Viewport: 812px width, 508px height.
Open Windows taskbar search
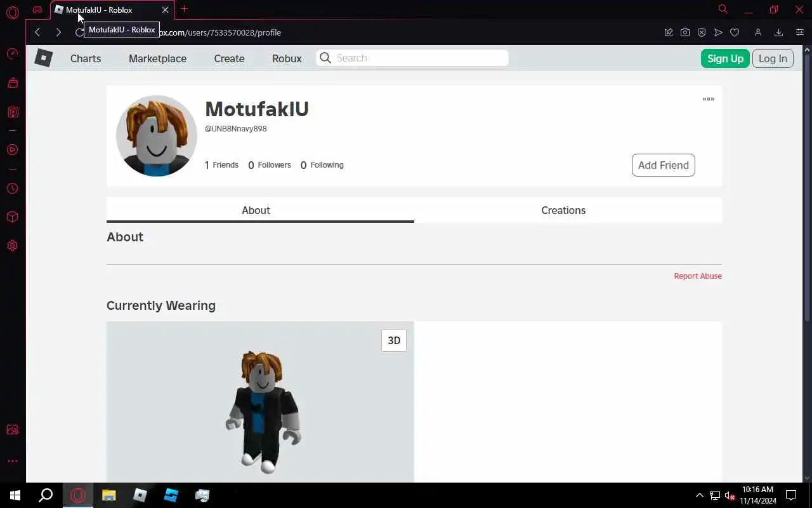(46, 495)
